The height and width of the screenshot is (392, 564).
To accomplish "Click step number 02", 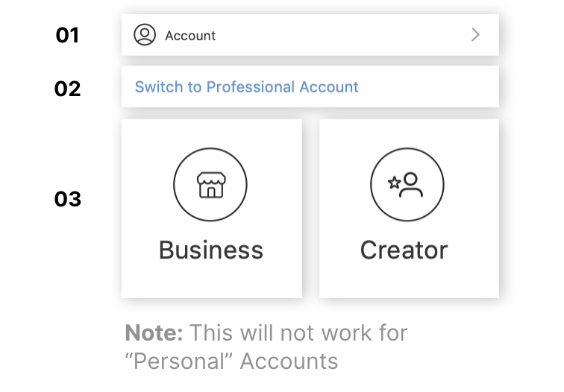I will pyautogui.click(x=67, y=89).
